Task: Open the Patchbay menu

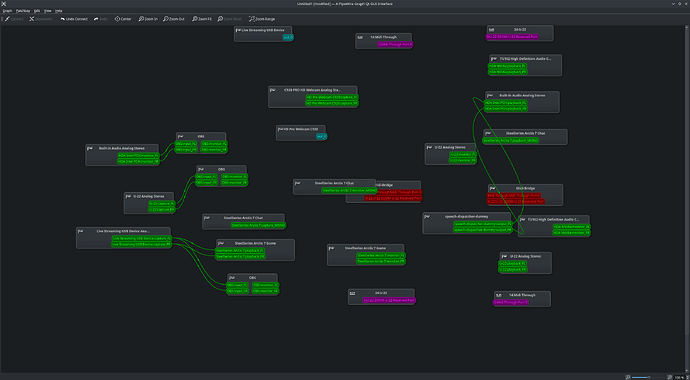Action: pyautogui.click(x=23, y=11)
